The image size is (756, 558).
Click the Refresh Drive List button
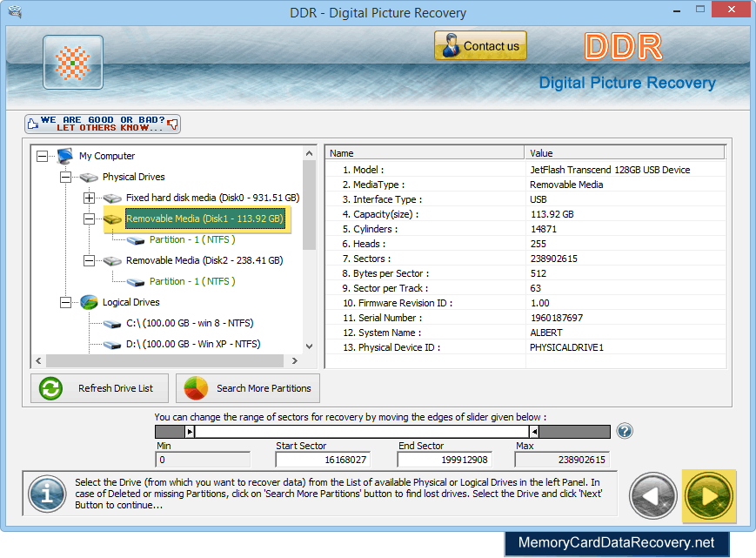coord(100,388)
